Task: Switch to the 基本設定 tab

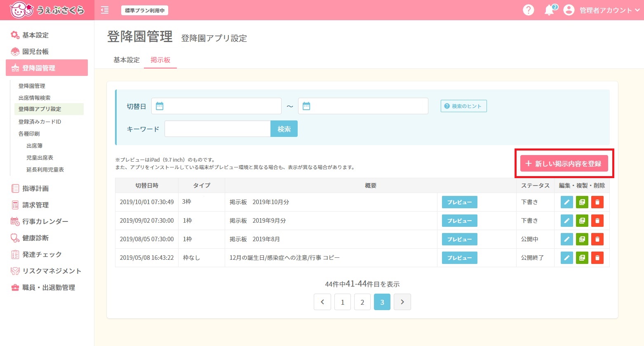Action: [x=127, y=60]
